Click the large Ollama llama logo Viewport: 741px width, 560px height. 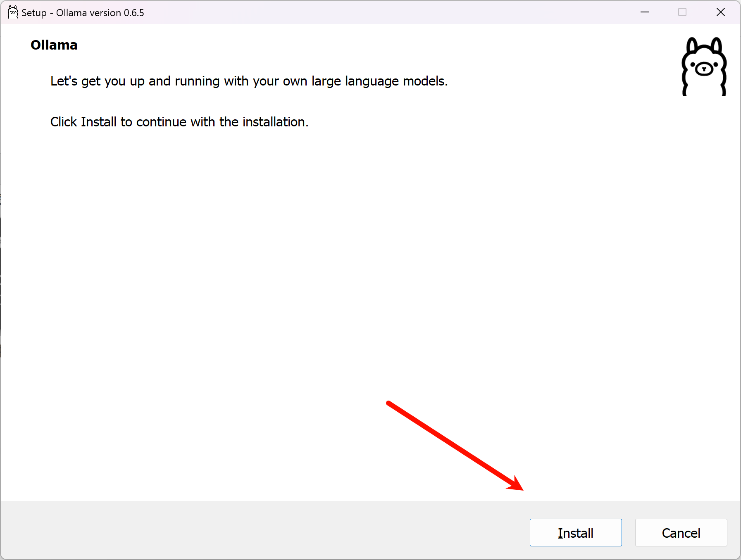pyautogui.click(x=704, y=67)
